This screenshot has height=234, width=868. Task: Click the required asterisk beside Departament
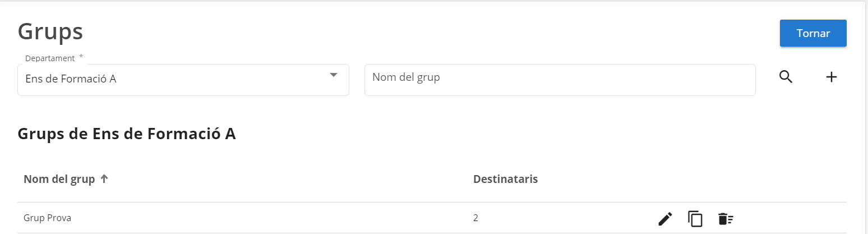click(x=81, y=57)
